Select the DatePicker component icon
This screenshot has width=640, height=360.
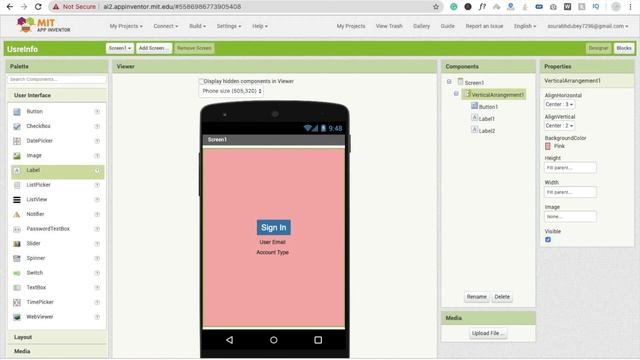tap(17, 141)
